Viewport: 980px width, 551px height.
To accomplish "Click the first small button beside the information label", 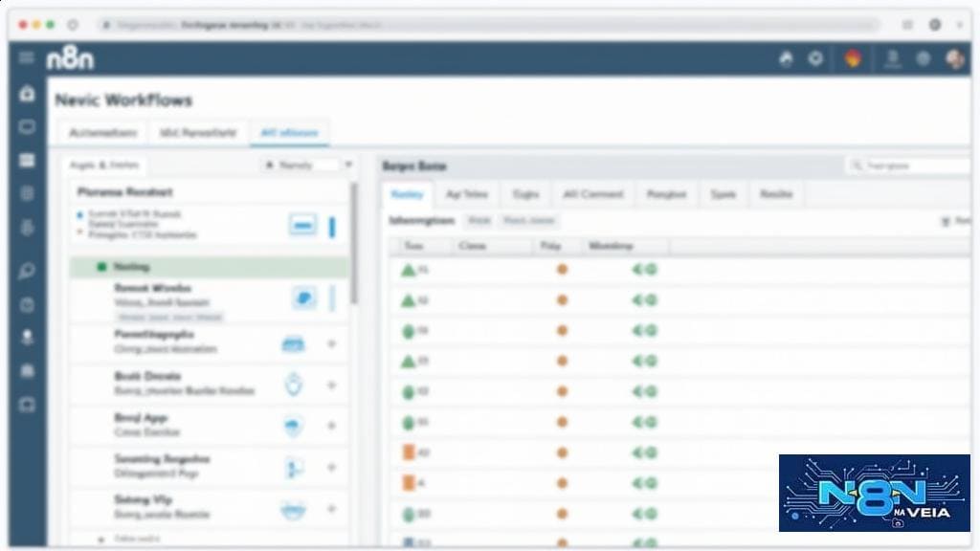I will click(x=479, y=221).
